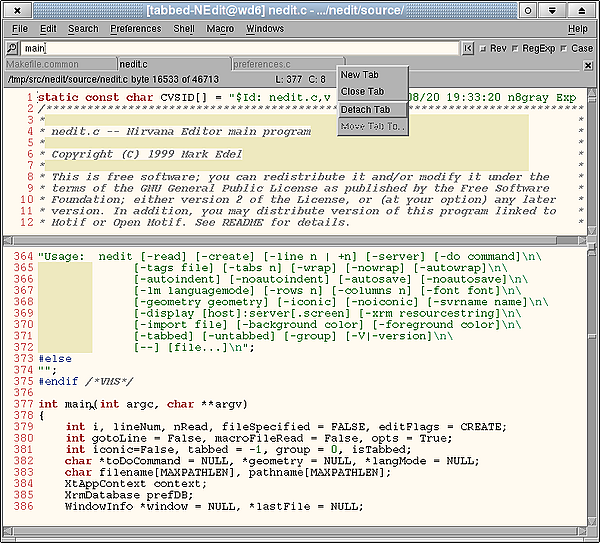Select Detach Tab in context menu

click(372, 110)
